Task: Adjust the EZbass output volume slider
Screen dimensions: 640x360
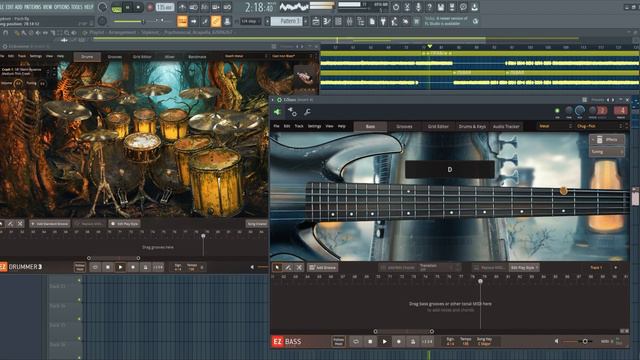Action: pos(577,341)
